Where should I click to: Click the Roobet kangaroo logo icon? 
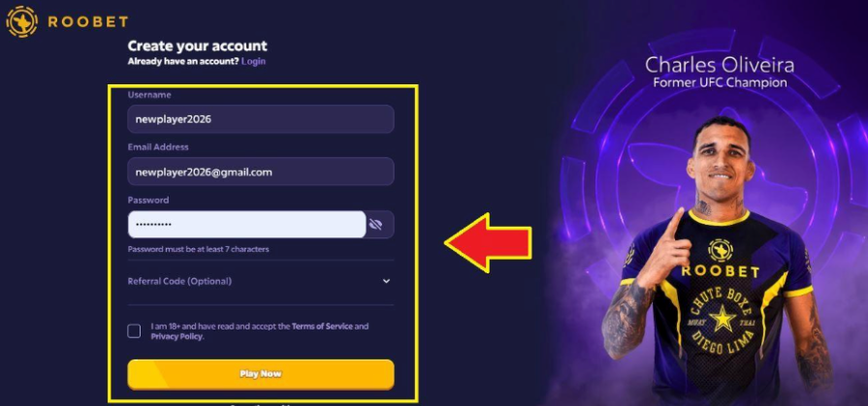click(x=21, y=21)
